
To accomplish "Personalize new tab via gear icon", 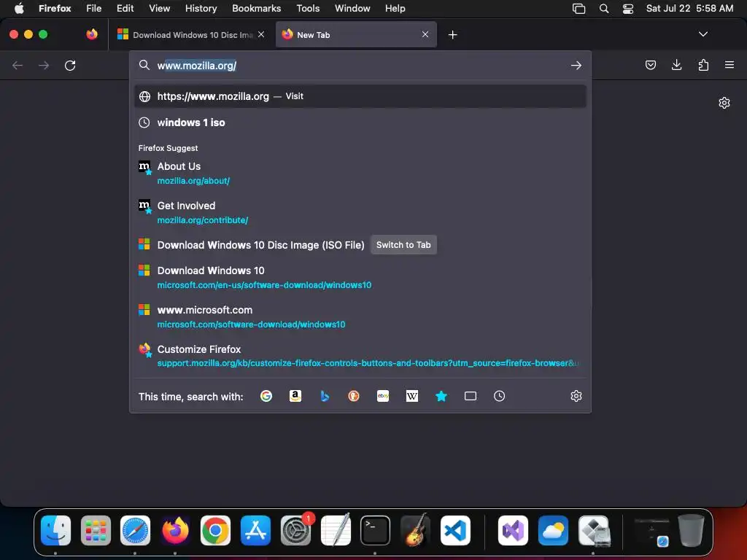I will (x=724, y=103).
